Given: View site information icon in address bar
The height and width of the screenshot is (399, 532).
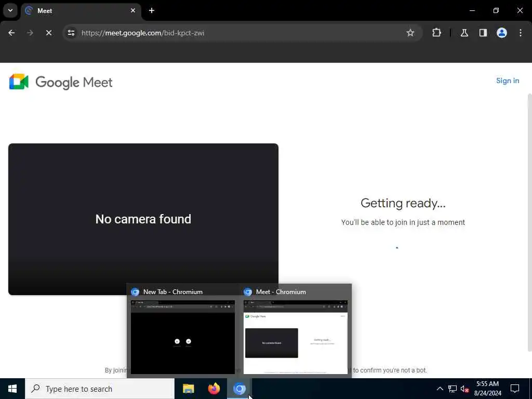Looking at the screenshot, I should [x=71, y=33].
